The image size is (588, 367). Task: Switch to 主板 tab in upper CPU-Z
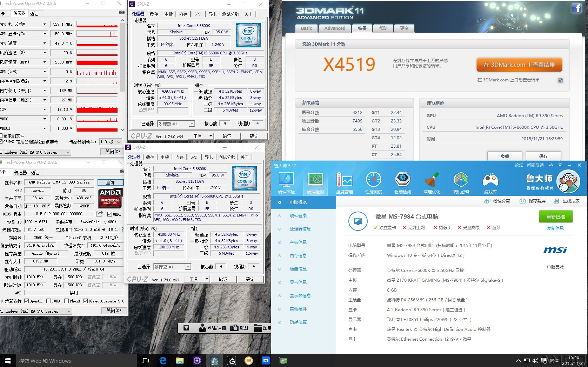pyautogui.click(x=169, y=14)
